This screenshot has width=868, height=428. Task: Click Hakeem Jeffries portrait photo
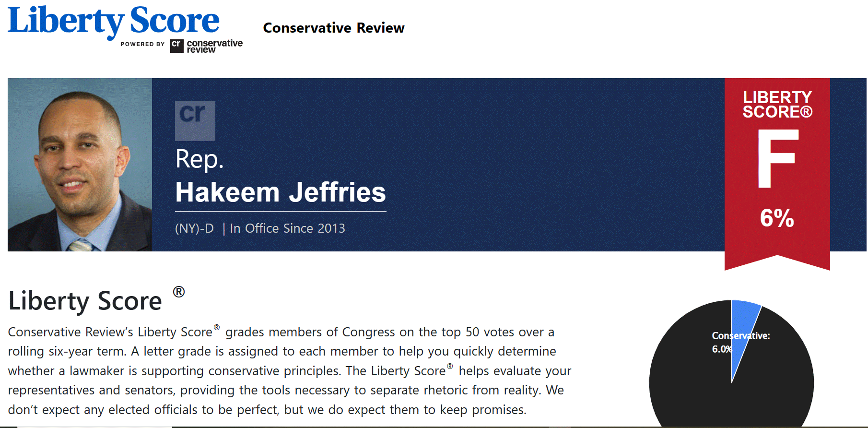pos(80,165)
